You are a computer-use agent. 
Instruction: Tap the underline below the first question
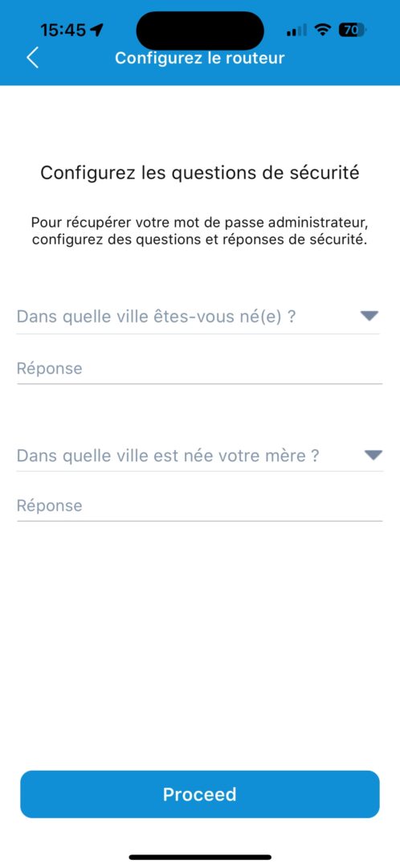(198, 334)
